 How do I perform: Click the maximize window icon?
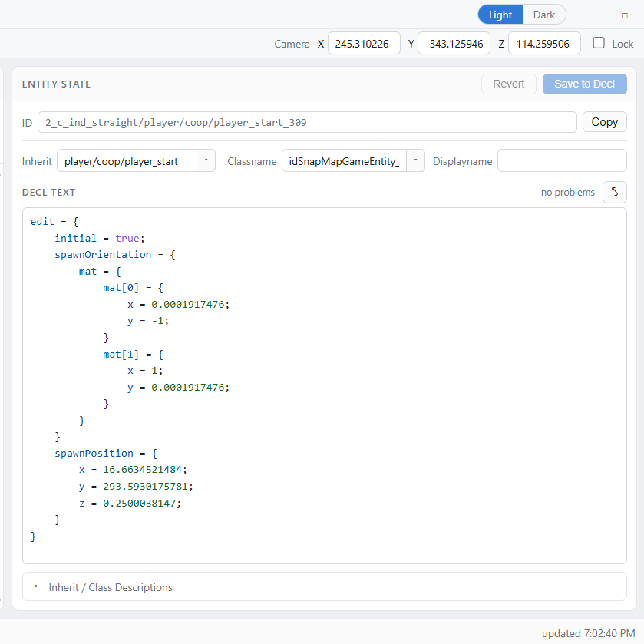(624, 15)
